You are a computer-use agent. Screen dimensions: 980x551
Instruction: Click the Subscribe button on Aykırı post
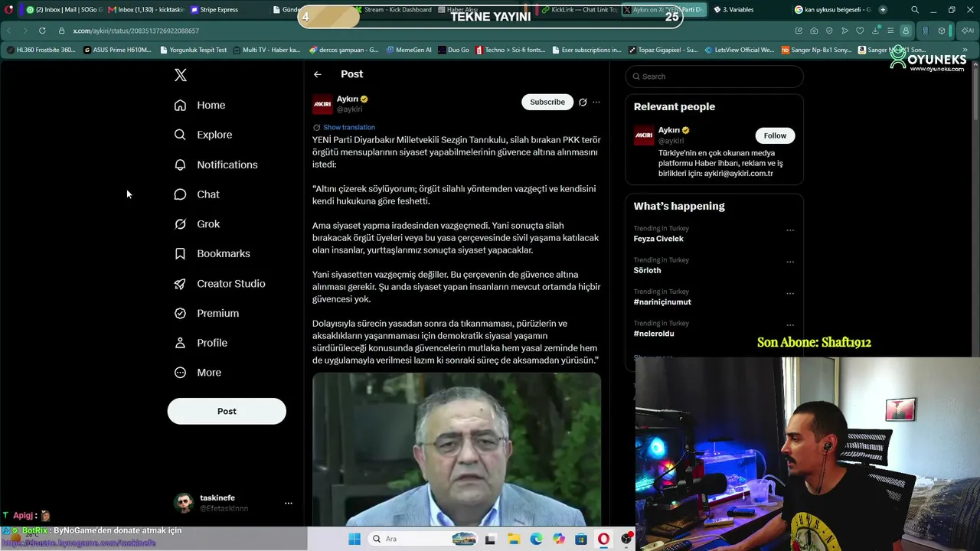547,102
